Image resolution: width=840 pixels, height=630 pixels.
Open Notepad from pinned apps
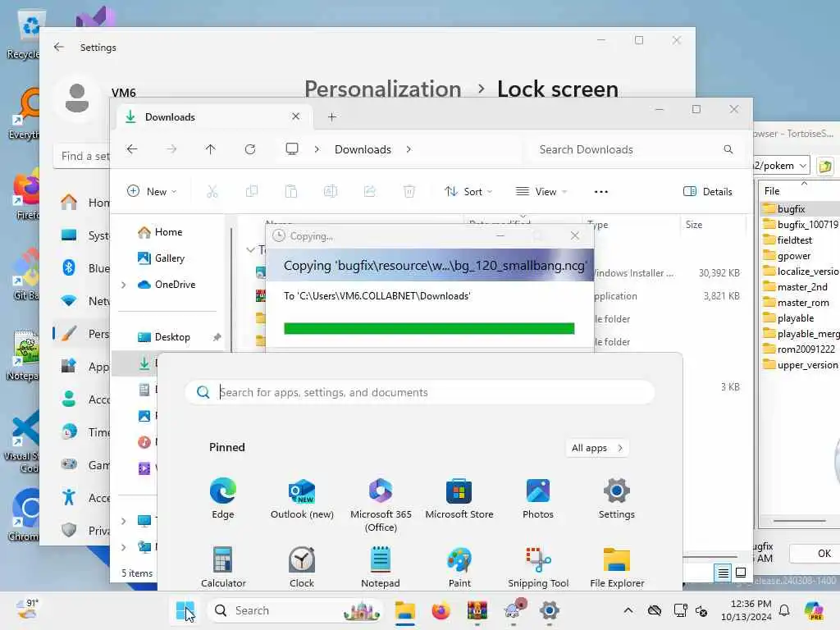(x=381, y=567)
